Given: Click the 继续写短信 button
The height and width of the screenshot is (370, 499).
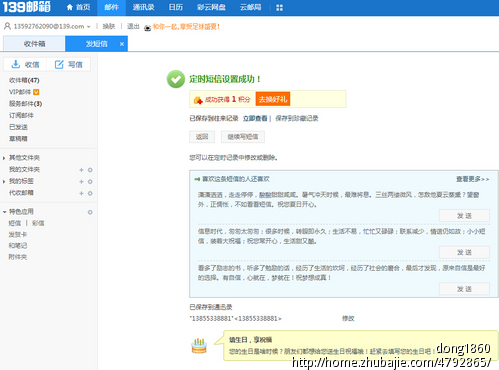Looking at the screenshot, I should (x=243, y=137).
